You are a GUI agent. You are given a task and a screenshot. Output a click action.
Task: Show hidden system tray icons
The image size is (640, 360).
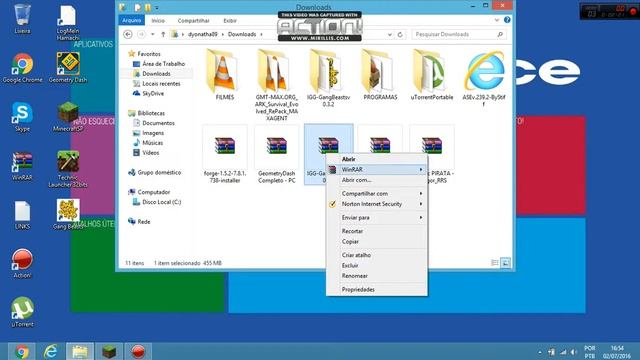coord(540,352)
